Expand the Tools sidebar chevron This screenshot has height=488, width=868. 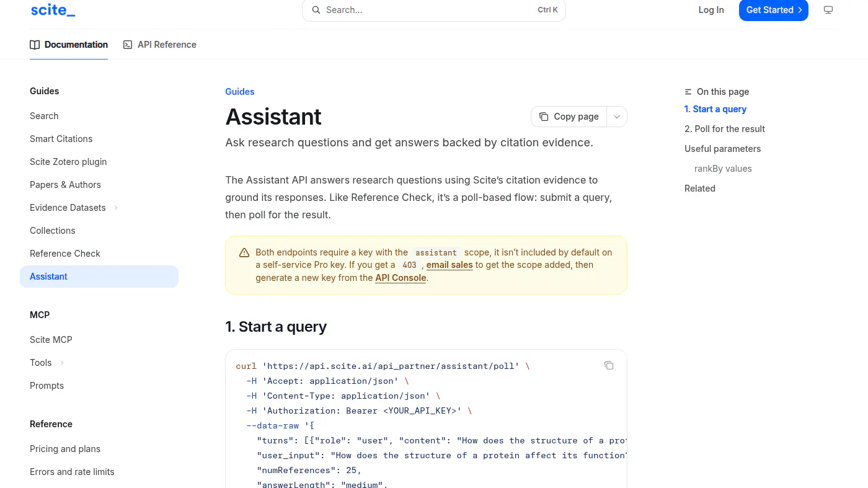[x=62, y=363]
